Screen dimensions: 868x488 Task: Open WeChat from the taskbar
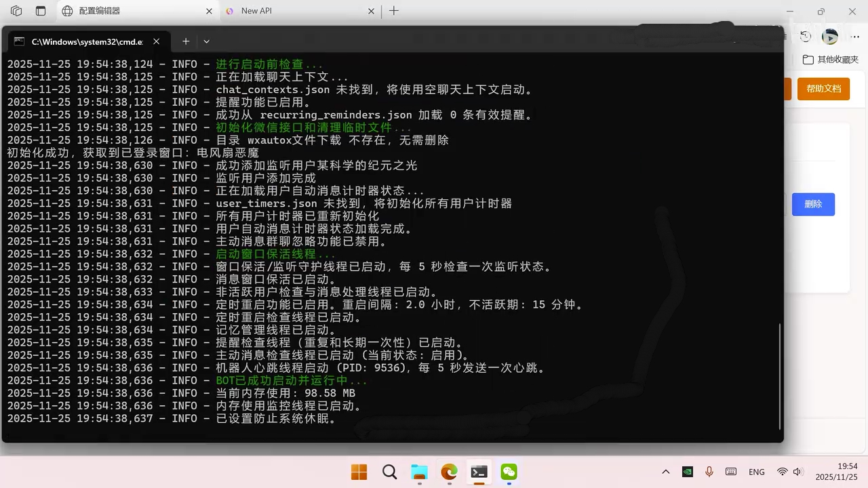pos(509,472)
